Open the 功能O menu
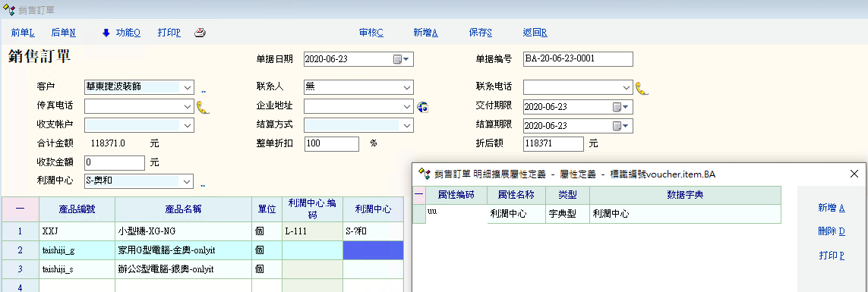868x292 pixels. point(128,33)
